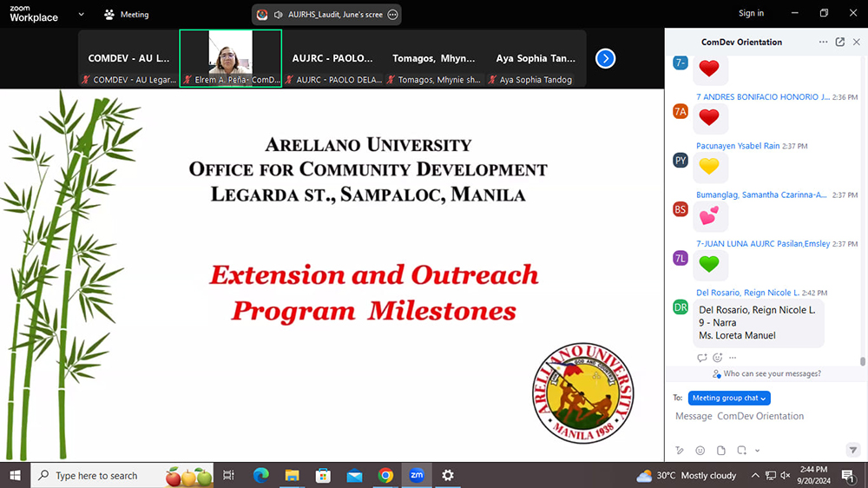
Task: Click 7 ANDRES BONIFACIO HONORIO sender name
Action: (763, 97)
